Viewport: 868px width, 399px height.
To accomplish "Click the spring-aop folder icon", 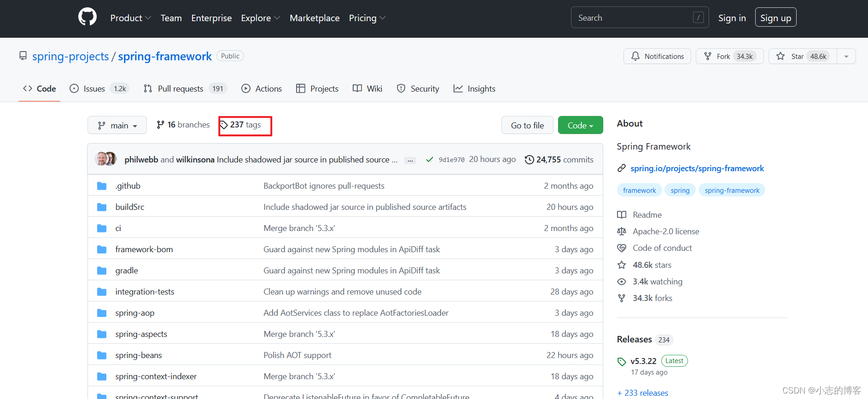I will pos(102,313).
